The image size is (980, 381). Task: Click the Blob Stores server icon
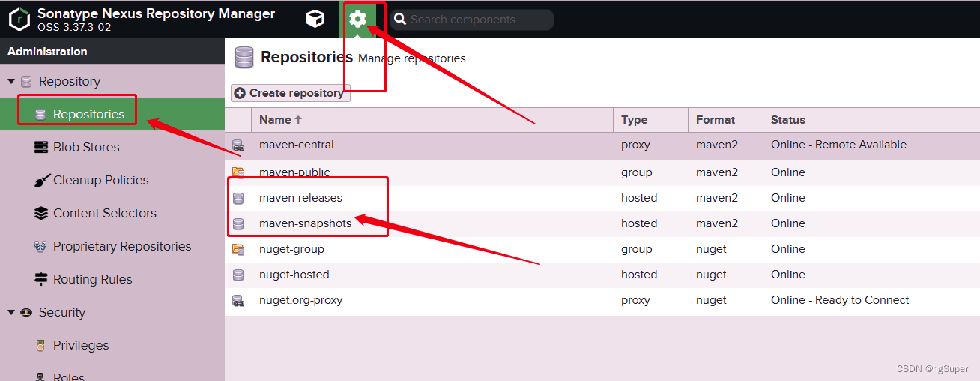41,147
